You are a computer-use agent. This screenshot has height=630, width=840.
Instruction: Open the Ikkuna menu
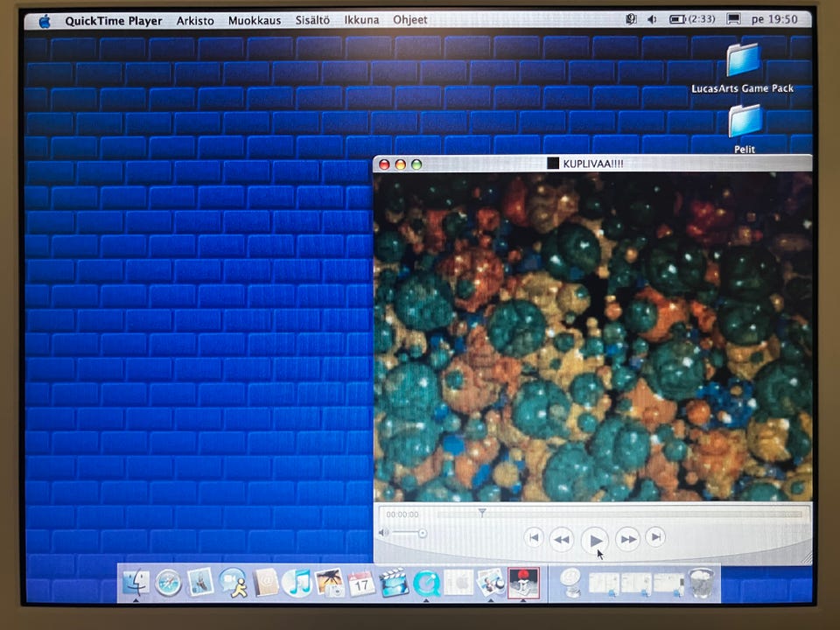point(361,20)
